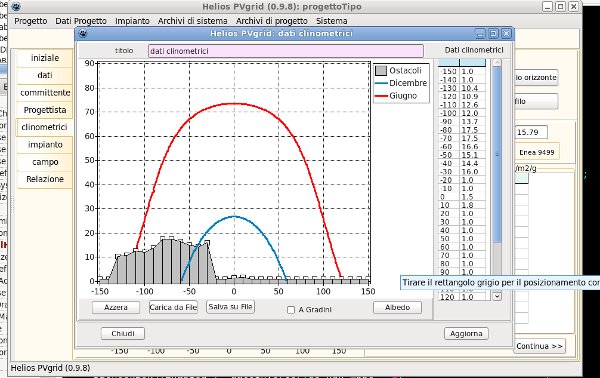
Task: Click the Carica da File button
Action: click(173, 307)
